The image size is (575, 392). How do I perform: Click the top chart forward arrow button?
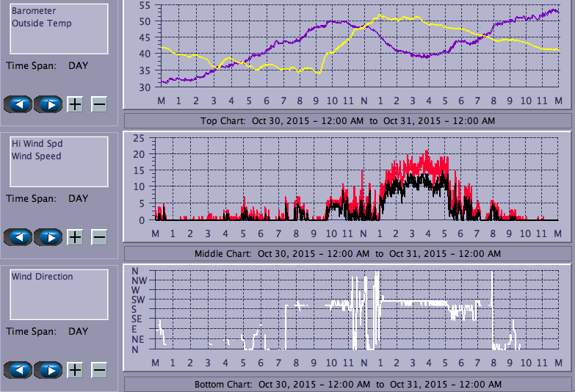click(48, 104)
